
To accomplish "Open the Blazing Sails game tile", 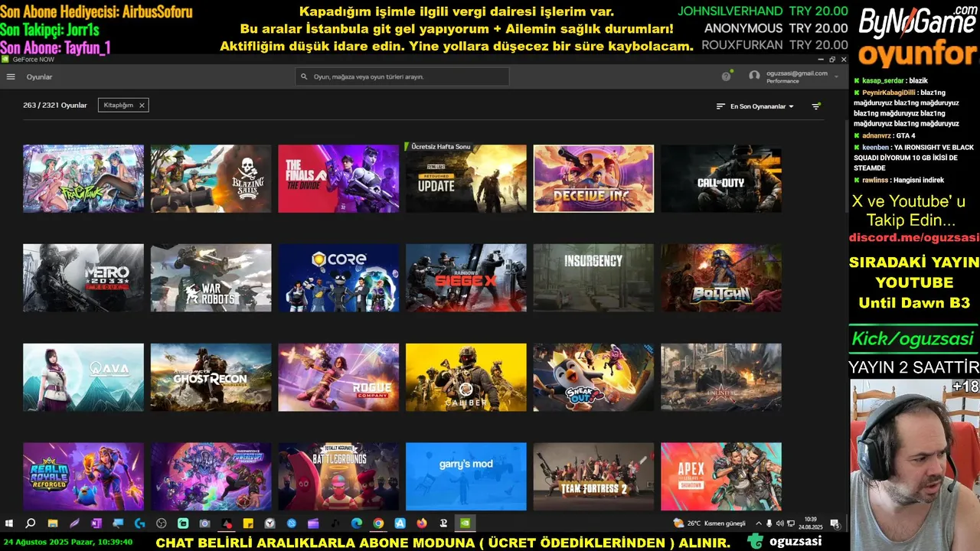I will pyautogui.click(x=211, y=178).
